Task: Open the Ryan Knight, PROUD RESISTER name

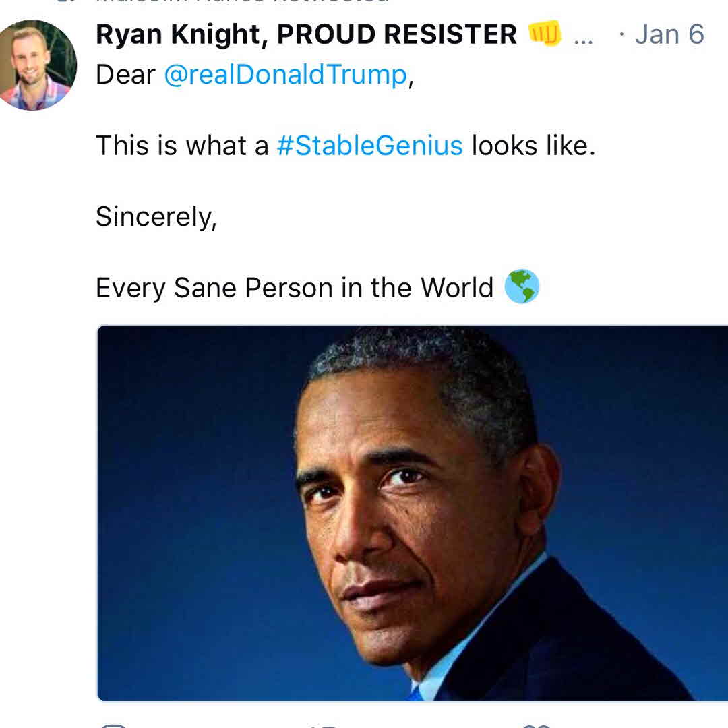Action: click(305, 34)
